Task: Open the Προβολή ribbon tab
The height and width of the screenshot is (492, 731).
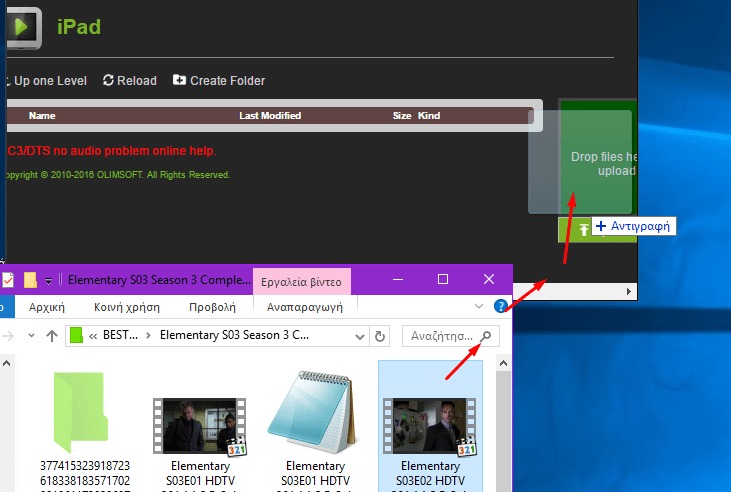Action: (212, 307)
